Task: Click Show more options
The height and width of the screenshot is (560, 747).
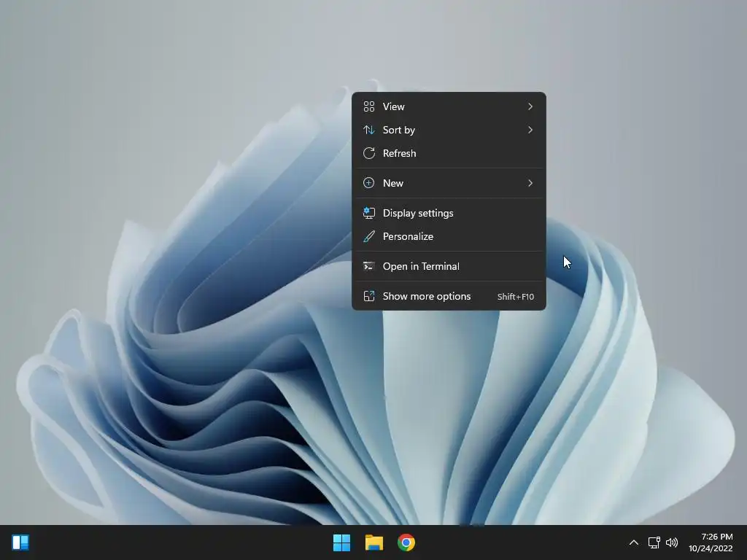Action: [449, 296]
